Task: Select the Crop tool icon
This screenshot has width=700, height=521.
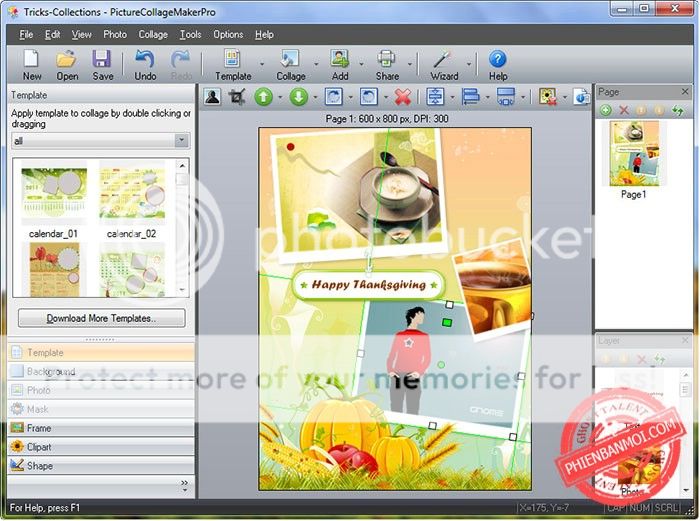Action: pyautogui.click(x=237, y=96)
